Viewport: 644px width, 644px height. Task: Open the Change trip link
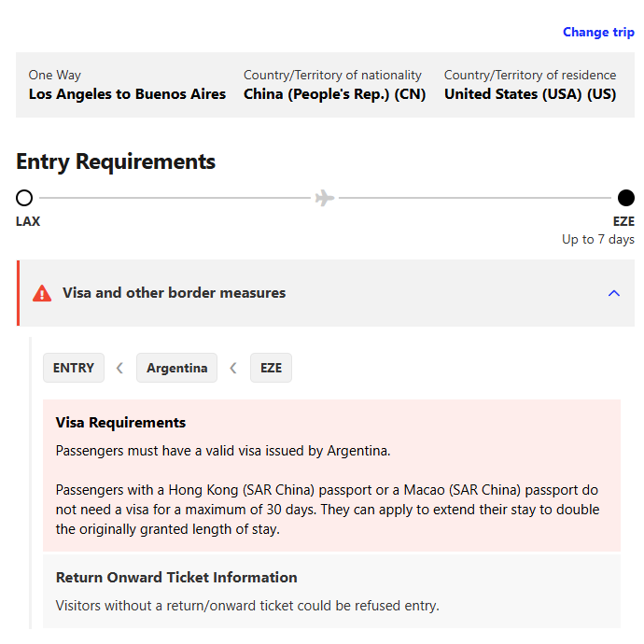[x=598, y=32]
